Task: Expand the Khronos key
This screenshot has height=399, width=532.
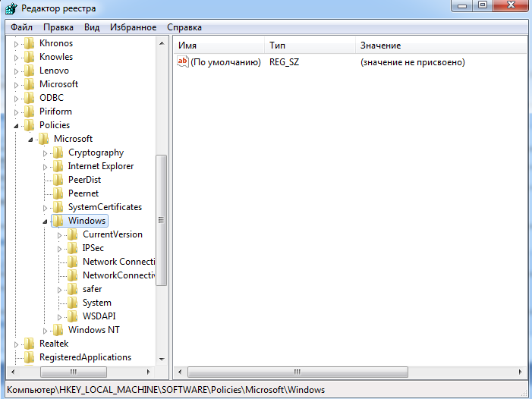Action: (16, 44)
